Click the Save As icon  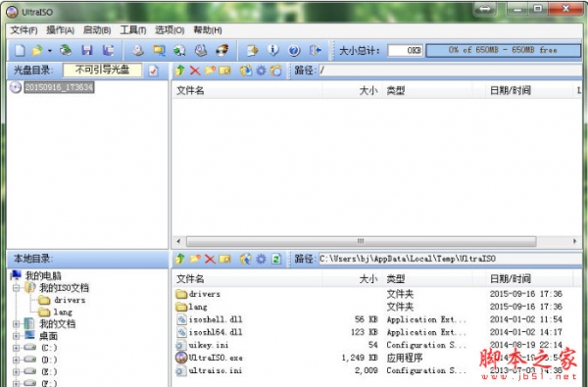[109, 50]
